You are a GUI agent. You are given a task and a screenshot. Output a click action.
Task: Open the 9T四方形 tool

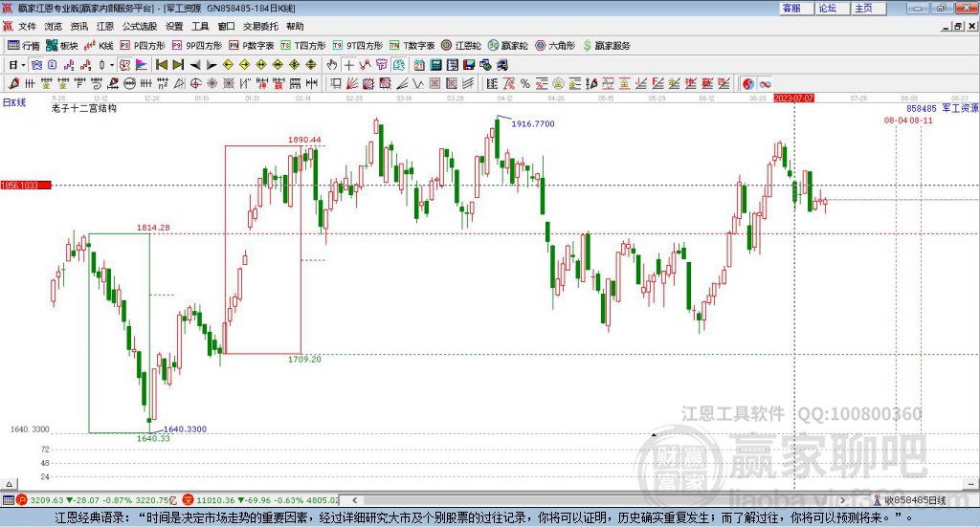click(358, 46)
